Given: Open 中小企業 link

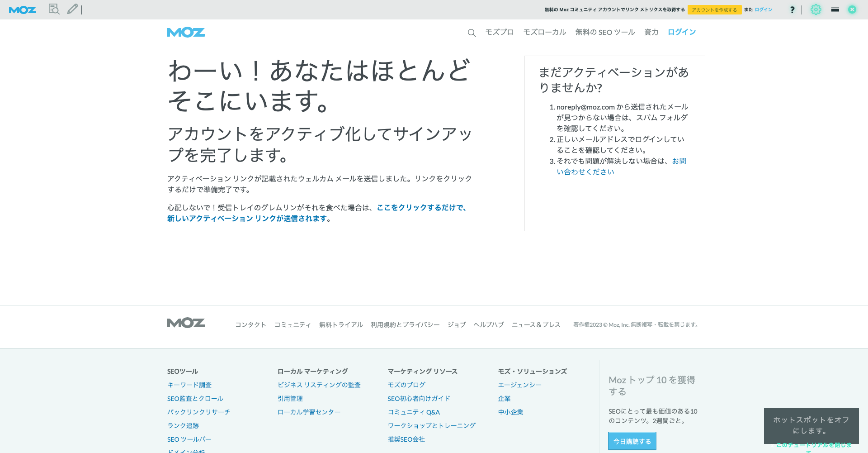Looking at the screenshot, I should pos(511,412).
